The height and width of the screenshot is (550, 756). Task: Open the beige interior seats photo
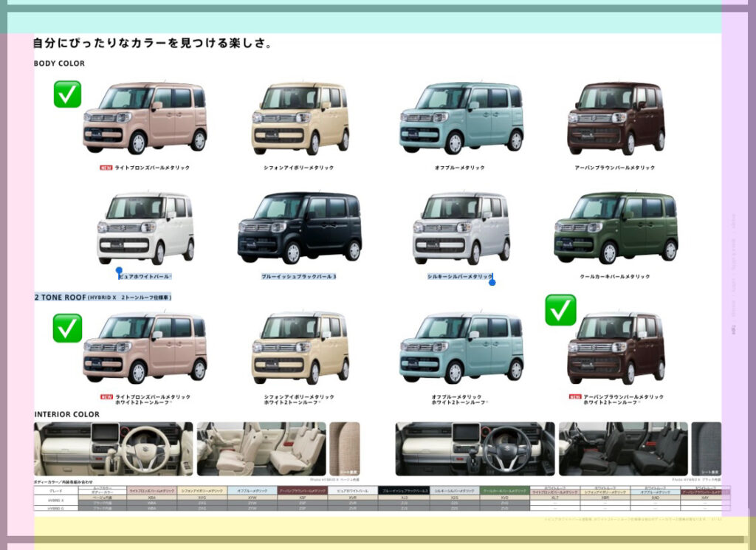tap(261, 450)
